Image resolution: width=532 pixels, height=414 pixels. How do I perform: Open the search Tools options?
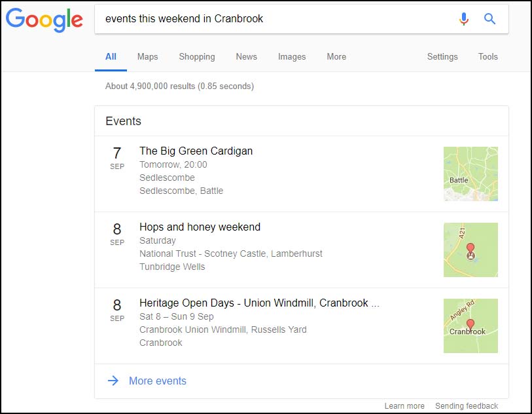pos(488,57)
